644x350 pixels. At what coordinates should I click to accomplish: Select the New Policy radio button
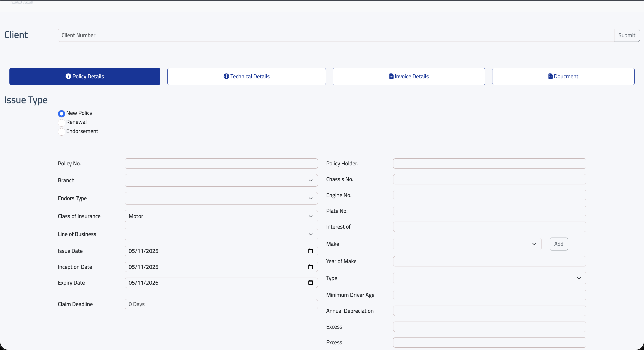pyautogui.click(x=62, y=114)
